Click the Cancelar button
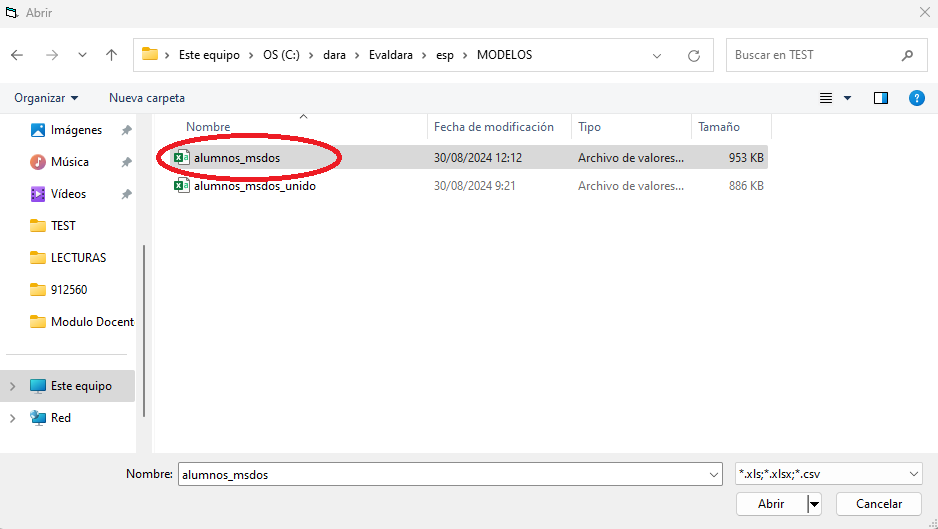This screenshot has height=529, width=938. (x=879, y=504)
